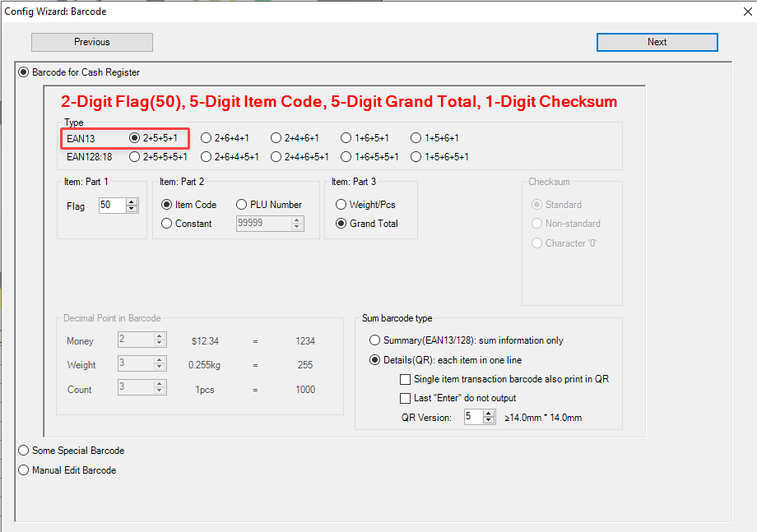Select Barcode for Cash Register option

79,72
